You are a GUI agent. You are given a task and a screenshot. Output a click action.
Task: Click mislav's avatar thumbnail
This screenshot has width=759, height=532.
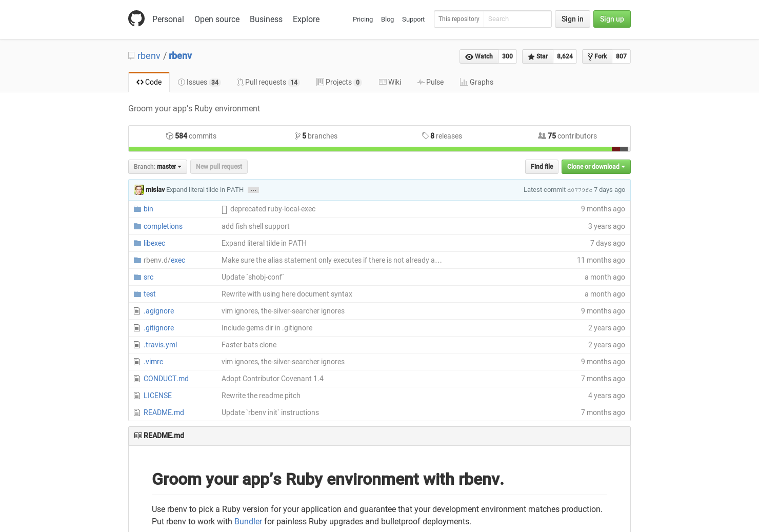[x=139, y=190]
